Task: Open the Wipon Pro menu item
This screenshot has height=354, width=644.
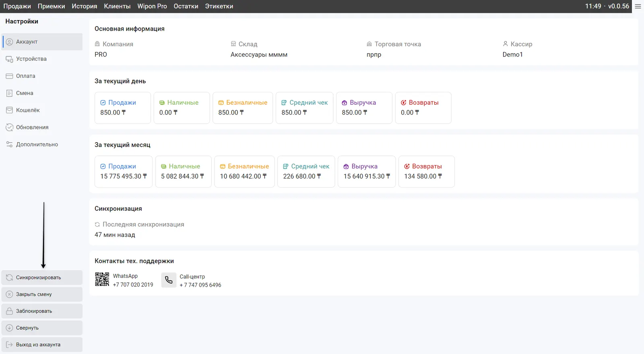Action: coord(152,6)
